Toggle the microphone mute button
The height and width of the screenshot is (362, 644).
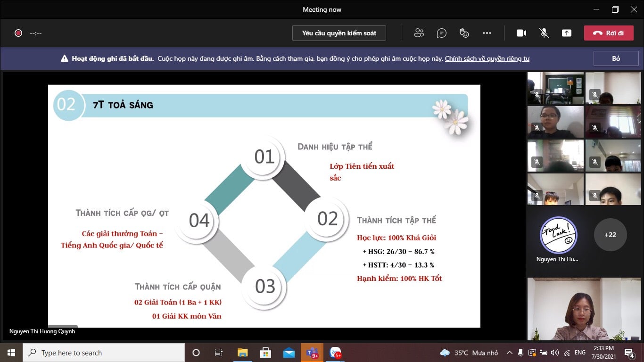pyautogui.click(x=544, y=33)
